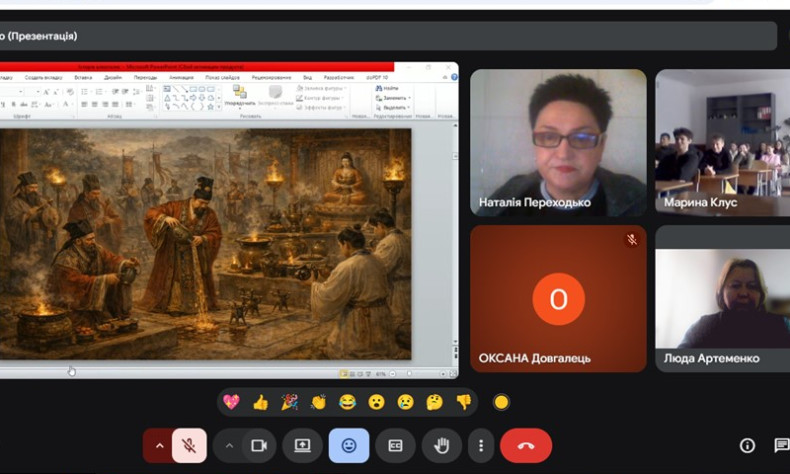
Task: Expand audio settings chevron beside microphone
Action: [x=159, y=446]
